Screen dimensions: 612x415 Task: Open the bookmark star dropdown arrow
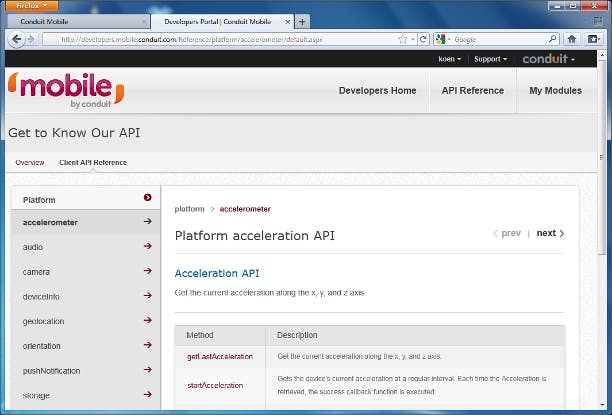[413, 39]
